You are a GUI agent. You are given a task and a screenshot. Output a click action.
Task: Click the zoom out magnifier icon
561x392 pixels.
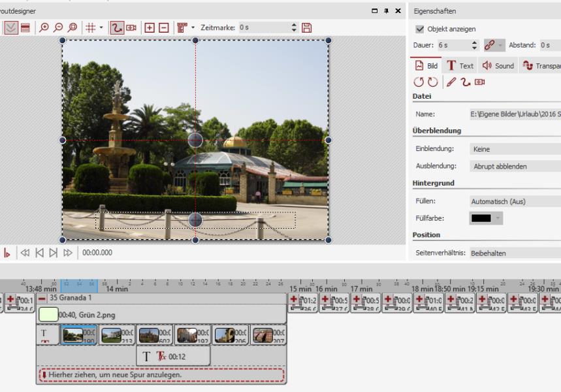pos(58,27)
